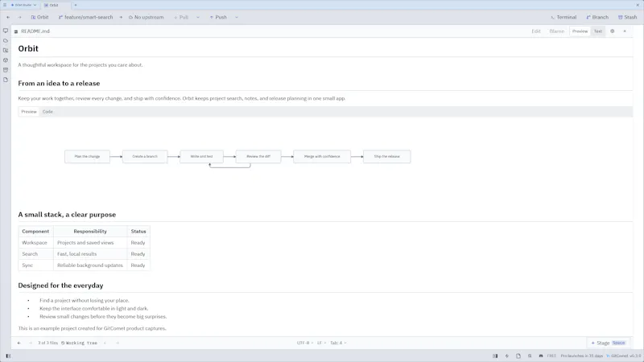644x362 pixels.
Task: Switch the file view to Edit
Action: pyautogui.click(x=536, y=31)
